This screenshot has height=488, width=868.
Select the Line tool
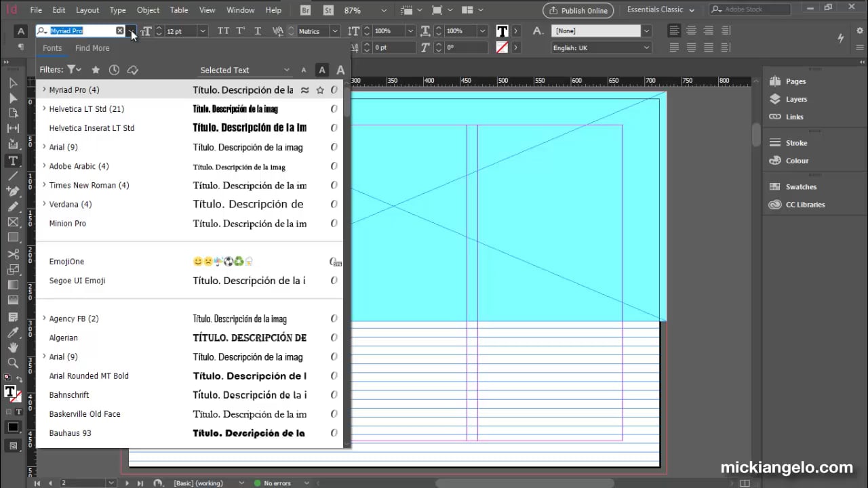click(13, 176)
